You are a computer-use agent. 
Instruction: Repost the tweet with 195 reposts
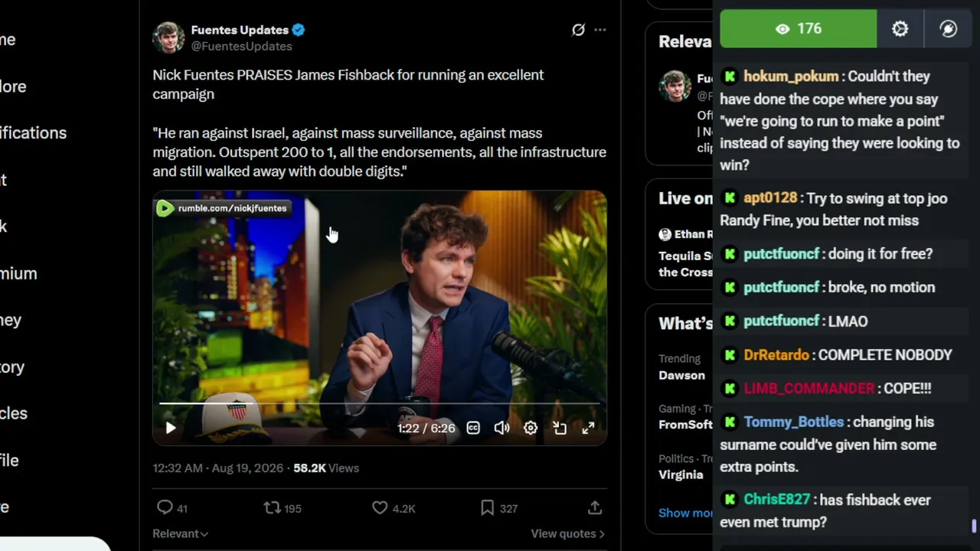point(272,507)
